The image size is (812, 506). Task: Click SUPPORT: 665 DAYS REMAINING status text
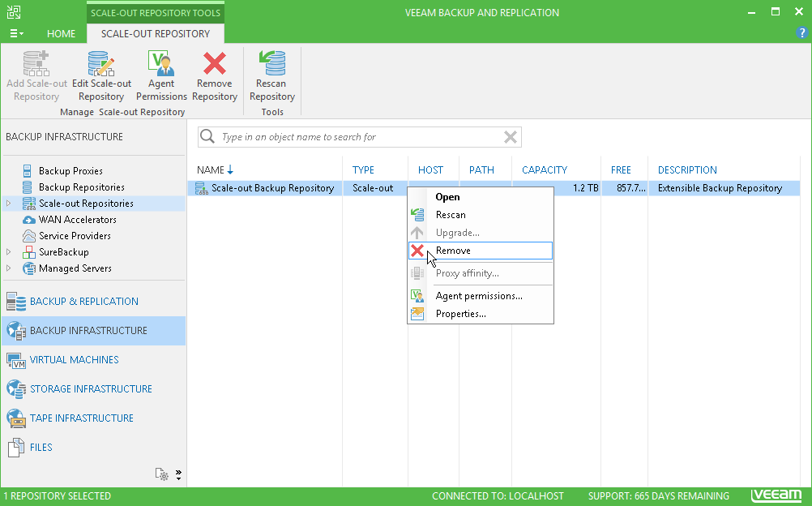658,496
